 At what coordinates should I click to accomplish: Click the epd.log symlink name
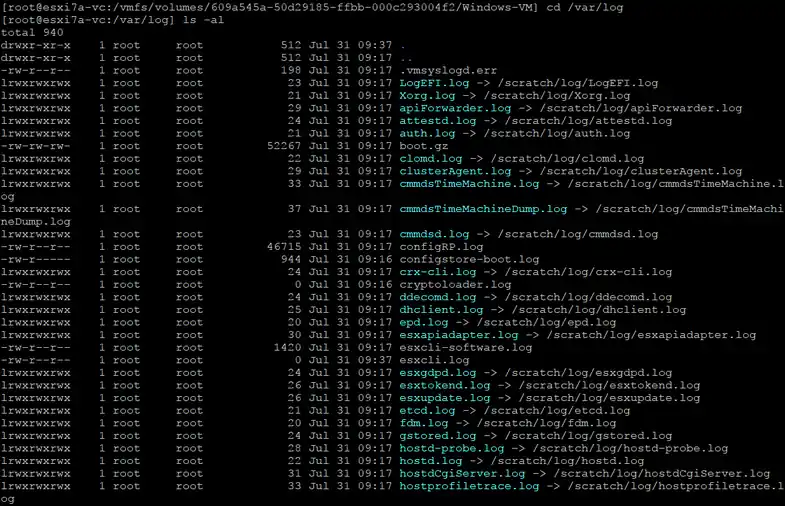pos(424,322)
